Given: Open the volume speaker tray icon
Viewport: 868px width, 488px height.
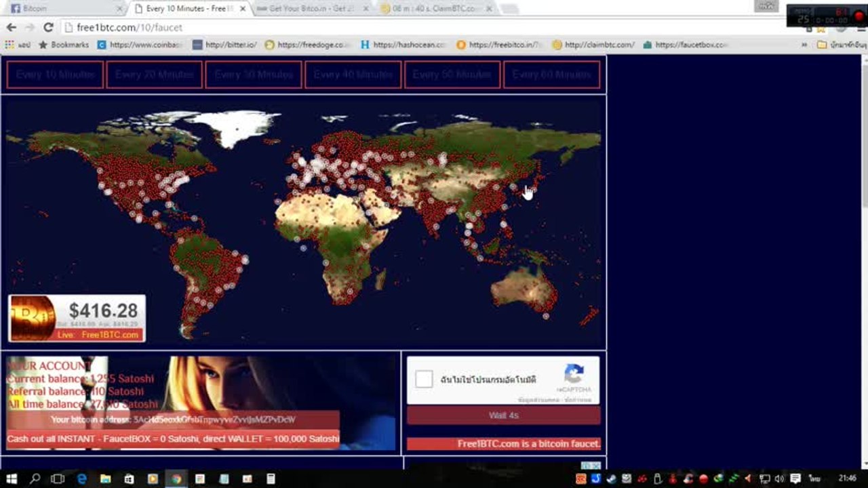Looking at the screenshot, I should (779, 479).
